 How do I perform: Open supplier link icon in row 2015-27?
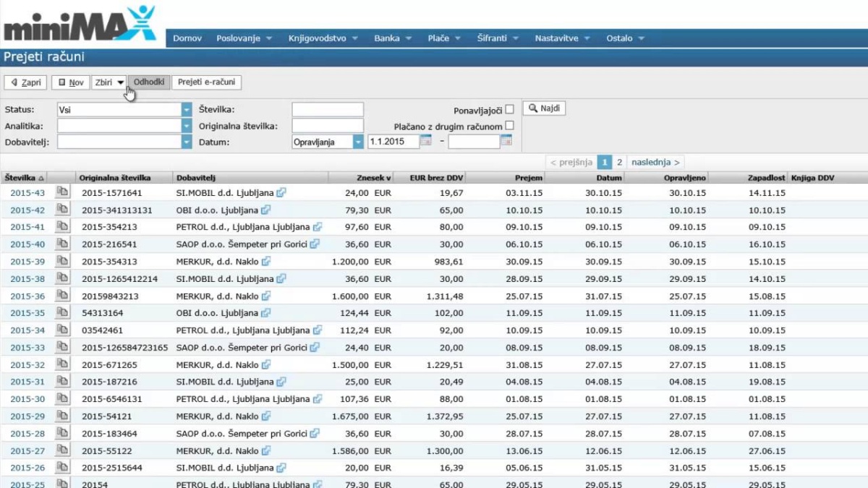point(265,451)
